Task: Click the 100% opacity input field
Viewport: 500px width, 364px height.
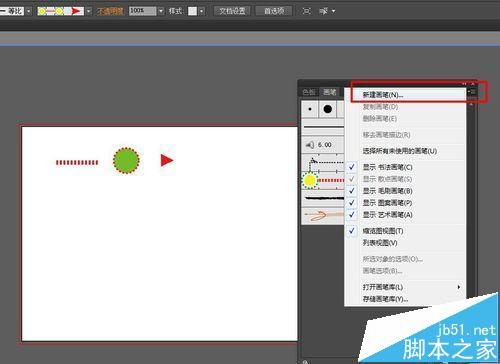Action: pyautogui.click(x=142, y=11)
